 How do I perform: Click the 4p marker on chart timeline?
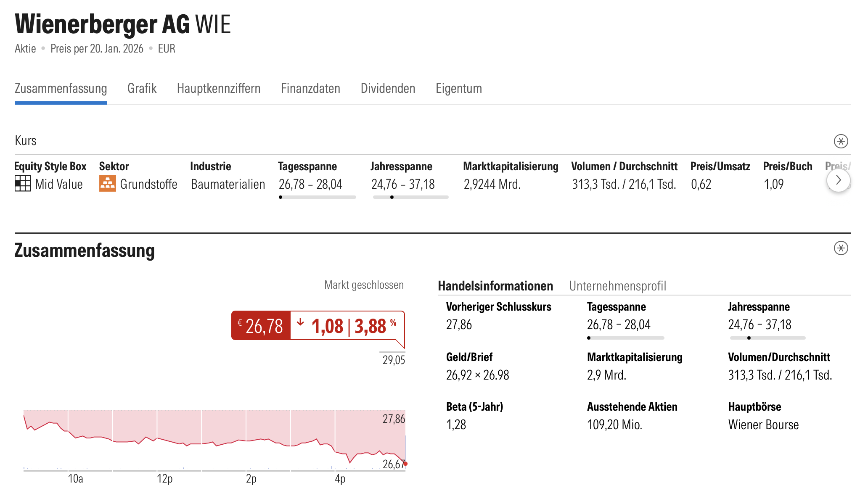[x=340, y=479]
